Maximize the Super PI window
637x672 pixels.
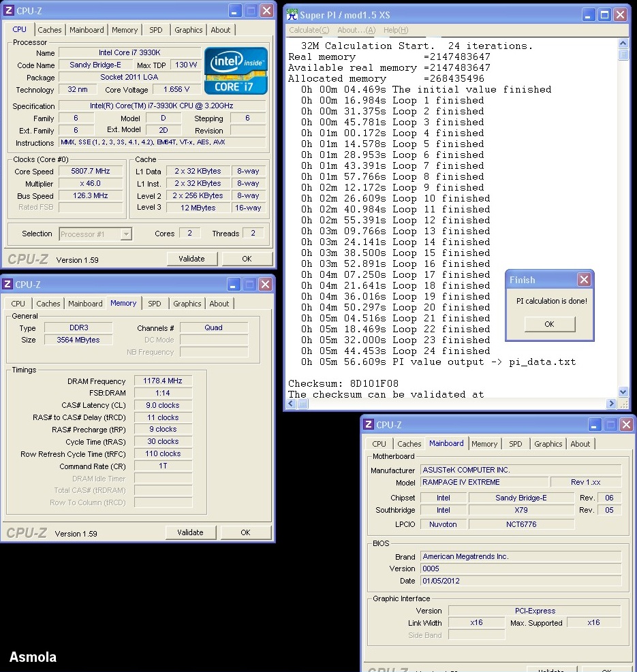click(604, 15)
